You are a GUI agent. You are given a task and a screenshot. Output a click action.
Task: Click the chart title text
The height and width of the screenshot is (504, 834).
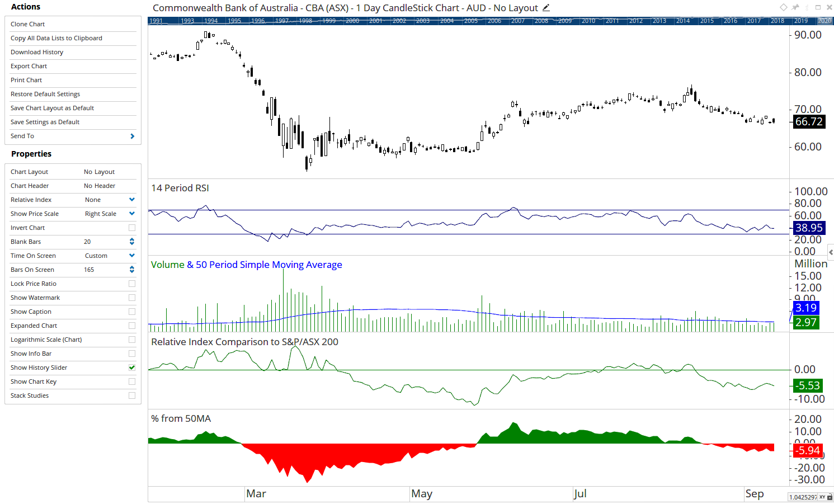tap(345, 8)
